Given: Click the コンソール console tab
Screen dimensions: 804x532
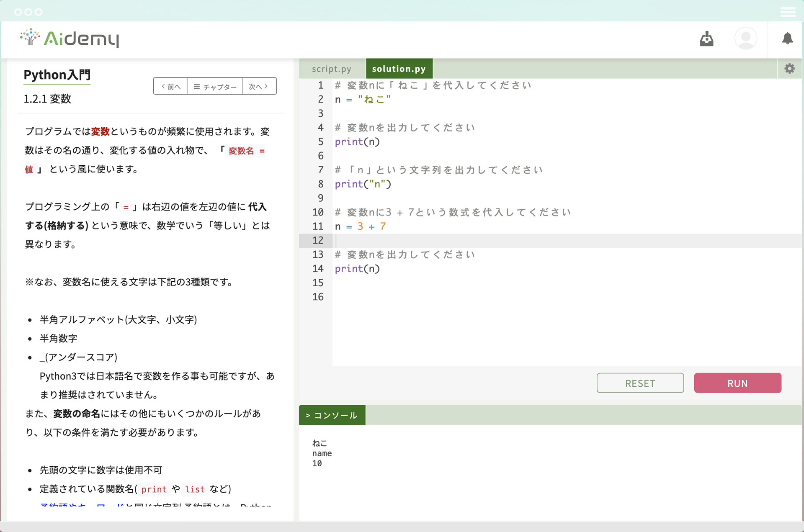Looking at the screenshot, I should pos(332,415).
